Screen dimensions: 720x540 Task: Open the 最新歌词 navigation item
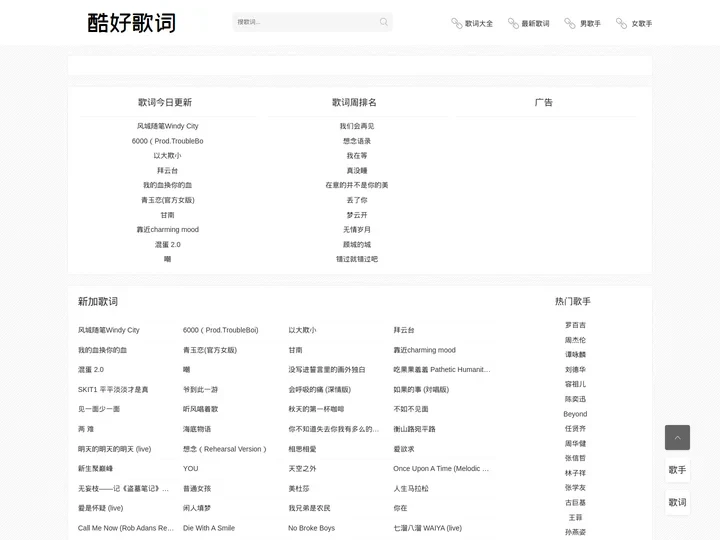tap(529, 23)
